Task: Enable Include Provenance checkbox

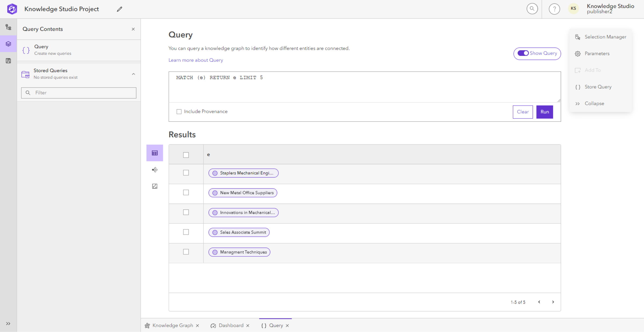Action: [x=179, y=111]
